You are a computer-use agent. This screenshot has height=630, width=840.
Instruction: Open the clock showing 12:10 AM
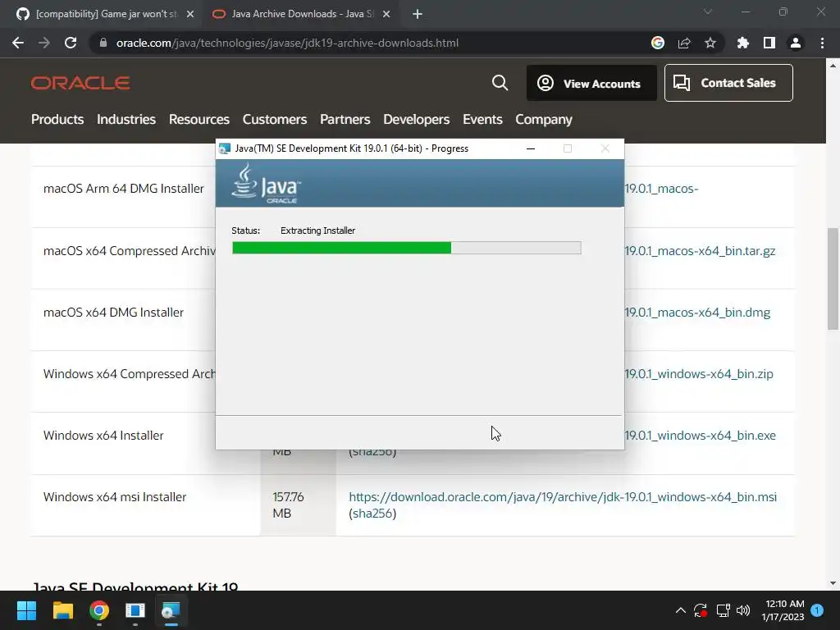tap(783, 610)
